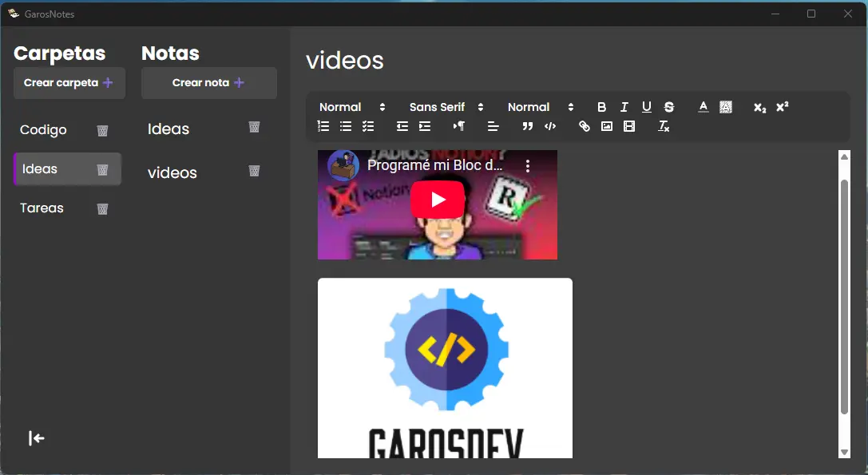868x475 pixels.
Task: Apply subscript formatting
Action: pyautogui.click(x=759, y=108)
